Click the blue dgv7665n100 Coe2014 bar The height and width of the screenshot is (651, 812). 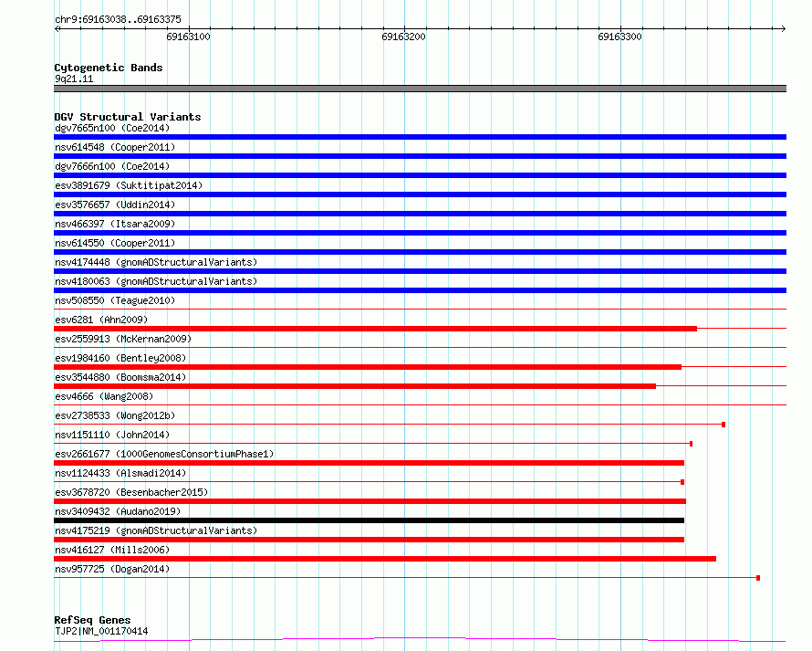[x=420, y=137]
